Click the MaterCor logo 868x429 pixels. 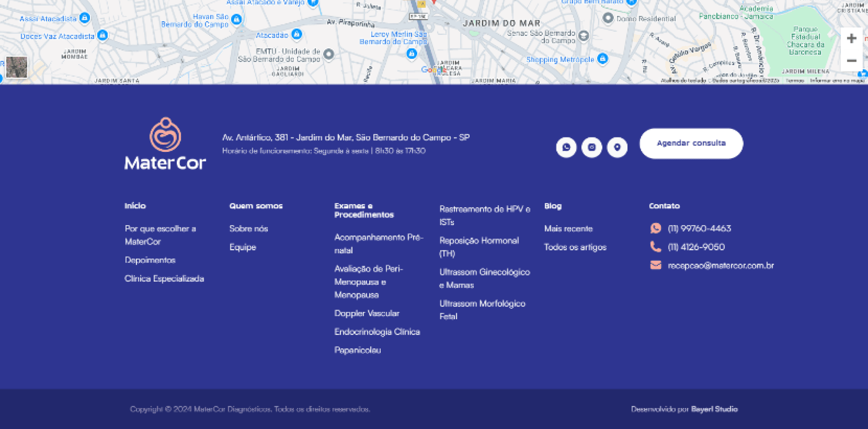(x=165, y=144)
